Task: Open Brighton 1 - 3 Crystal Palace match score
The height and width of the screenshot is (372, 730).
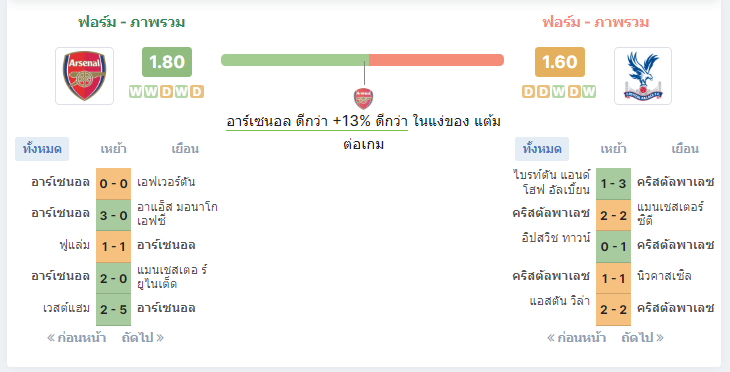Action: 613,183
